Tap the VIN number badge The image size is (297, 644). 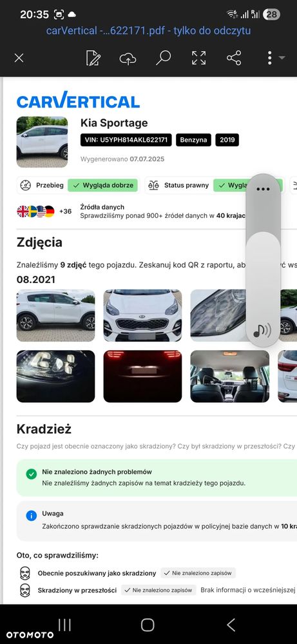pyautogui.click(x=126, y=140)
